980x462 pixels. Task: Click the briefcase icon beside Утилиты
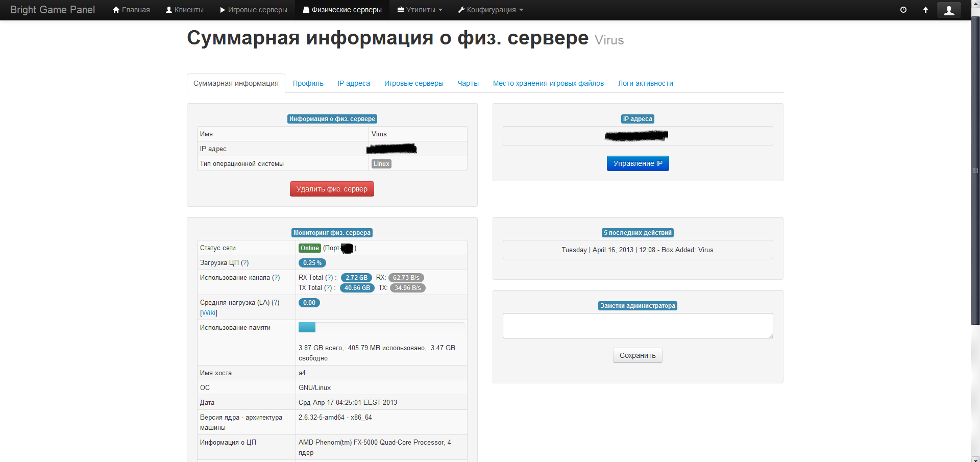[401, 10]
